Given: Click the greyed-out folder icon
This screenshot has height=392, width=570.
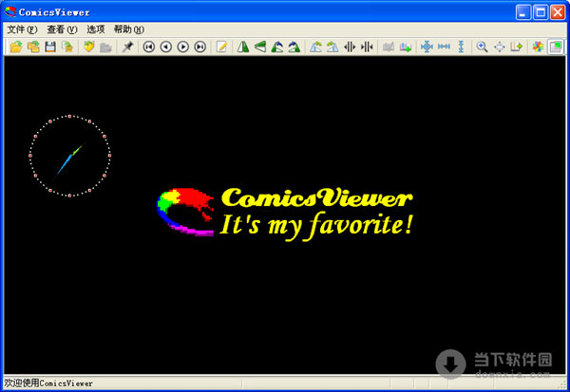Looking at the screenshot, I should click(x=105, y=47).
